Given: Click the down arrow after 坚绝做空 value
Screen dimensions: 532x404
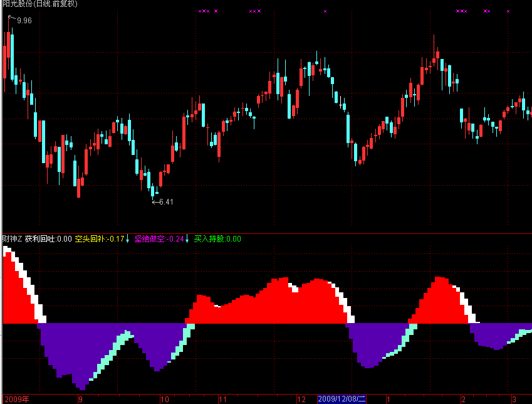Looking at the screenshot, I should [x=187, y=238].
